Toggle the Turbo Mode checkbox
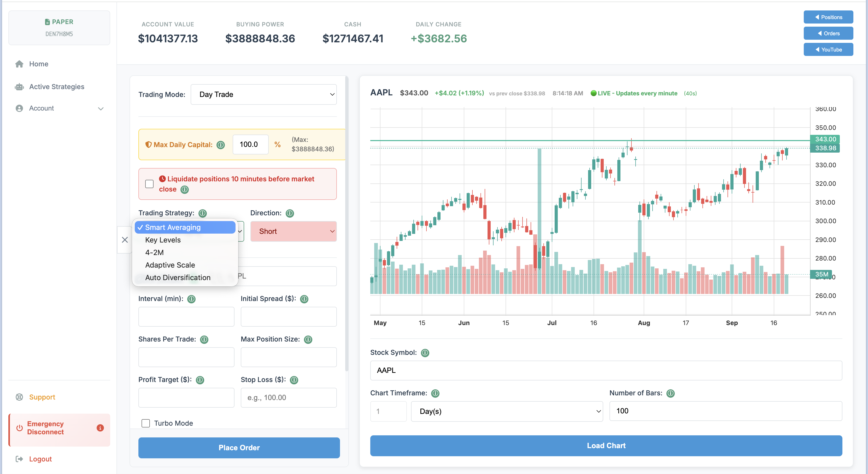Image resolution: width=868 pixels, height=474 pixels. click(145, 423)
